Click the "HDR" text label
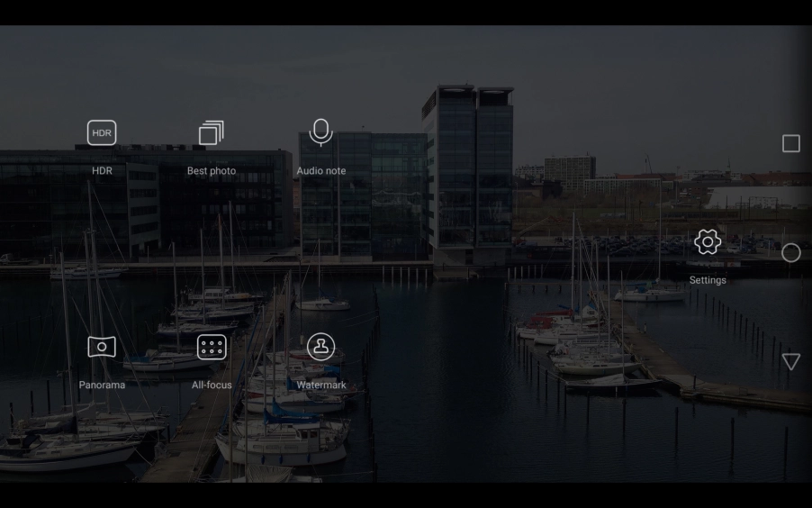The width and height of the screenshot is (812, 508). coord(102,171)
